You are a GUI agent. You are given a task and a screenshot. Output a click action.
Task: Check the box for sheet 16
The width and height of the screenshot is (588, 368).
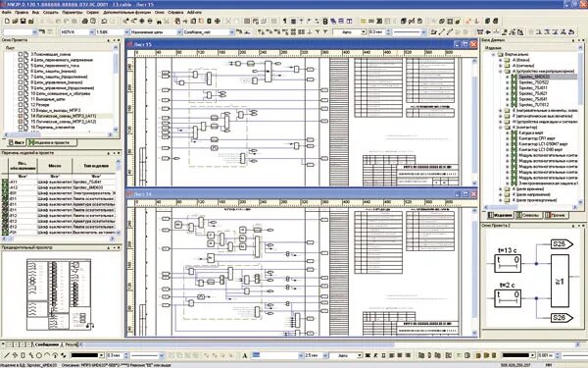pos(21,128)
